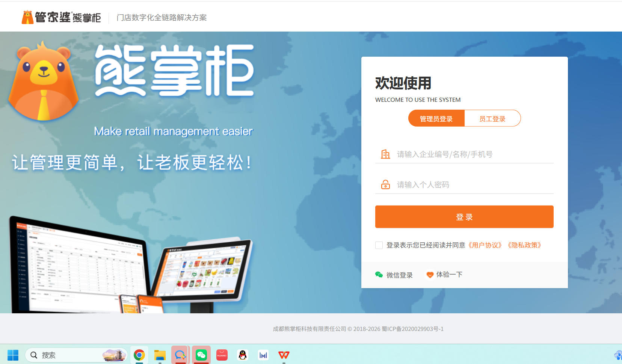
Task: Switch to 员工登录 tab
Action: coord(492,119)
